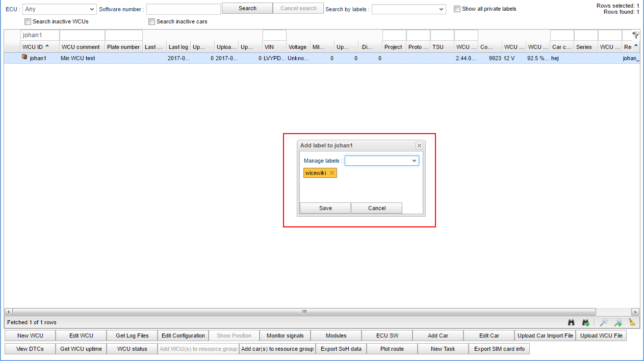Enable Search inactive WCUs checkbox
Image resolution: width=644 pixels, height=361 pixels.
pos(28,22)
